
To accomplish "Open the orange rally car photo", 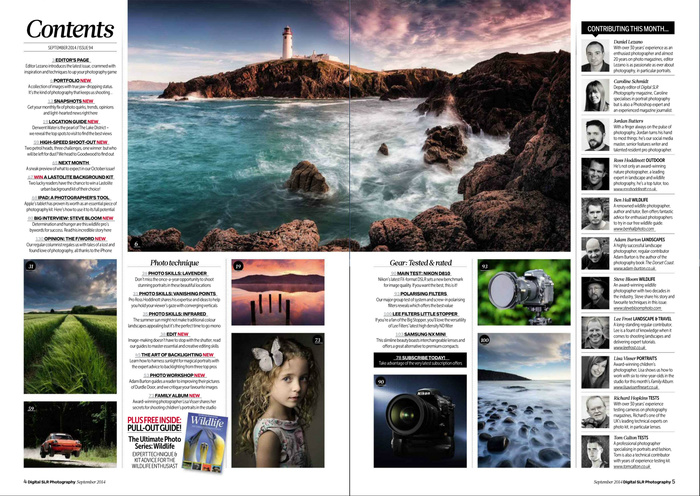I will coord(70,434).
